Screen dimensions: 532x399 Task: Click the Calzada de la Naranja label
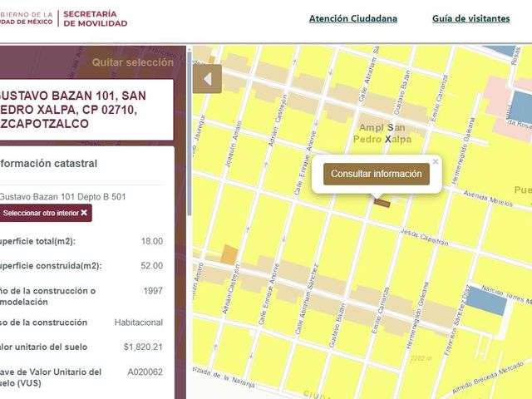point(224,377)
